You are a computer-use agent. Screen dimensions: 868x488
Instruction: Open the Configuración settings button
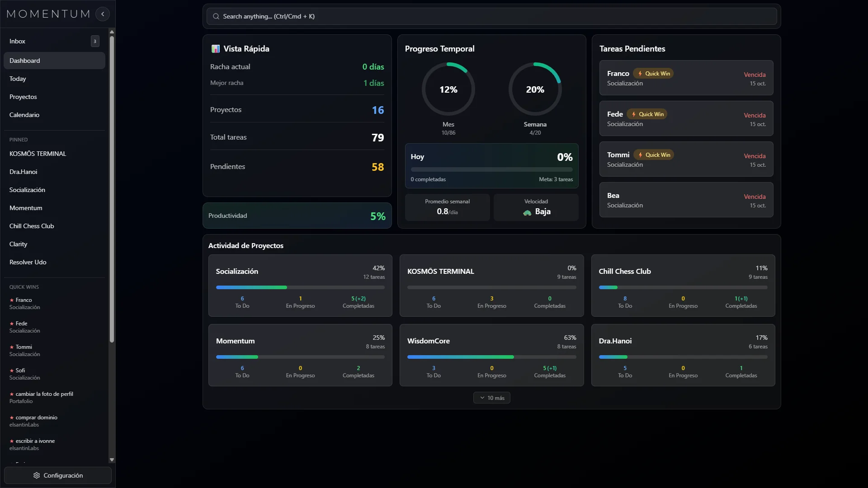click(63, 475)
